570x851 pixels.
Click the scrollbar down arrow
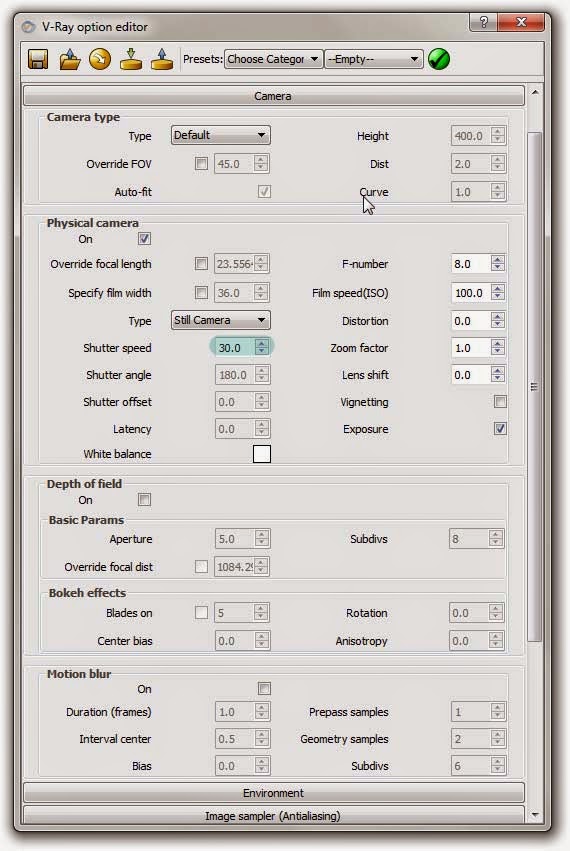tap(535, 814)
